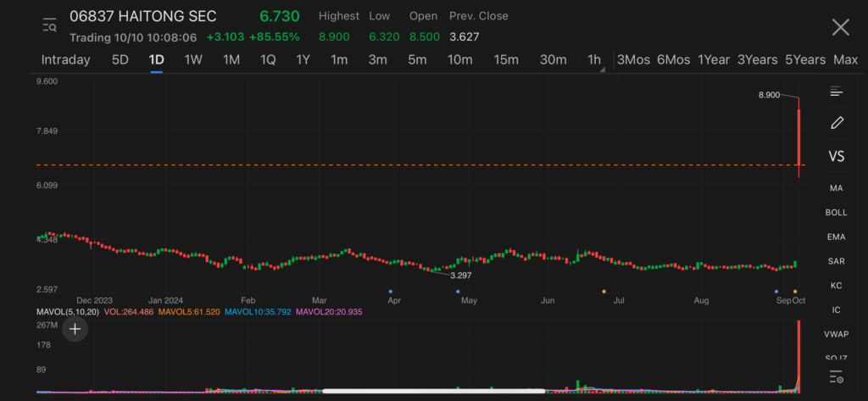Image resolution: width=868 pixels, height=401 pixels.
Task: Set range to 3Mos
Action: 633,60
